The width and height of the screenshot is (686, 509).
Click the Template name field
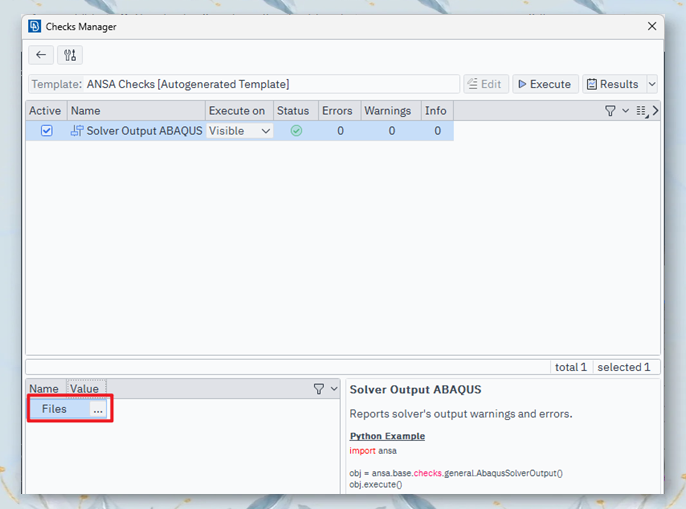[244, 84]
